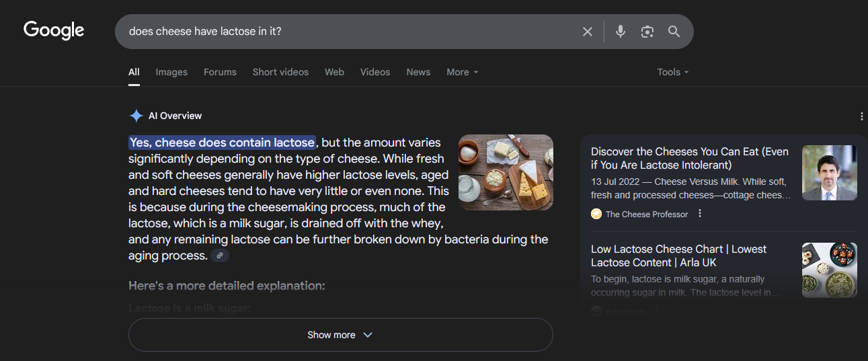Open 'Discover the Cheeses You Can Eat' article
The width and height of the screenshot is (868, 361).
(x=690, y=158)
